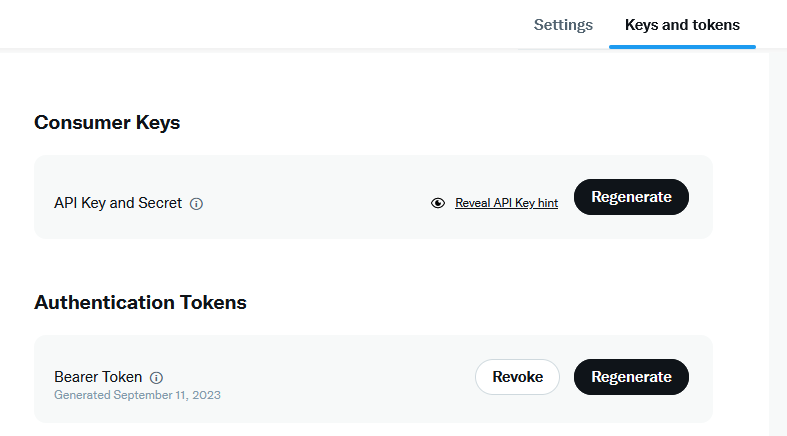Click the Reveal API Key hint link
The image size is (787, 436).
coord(506,203)
